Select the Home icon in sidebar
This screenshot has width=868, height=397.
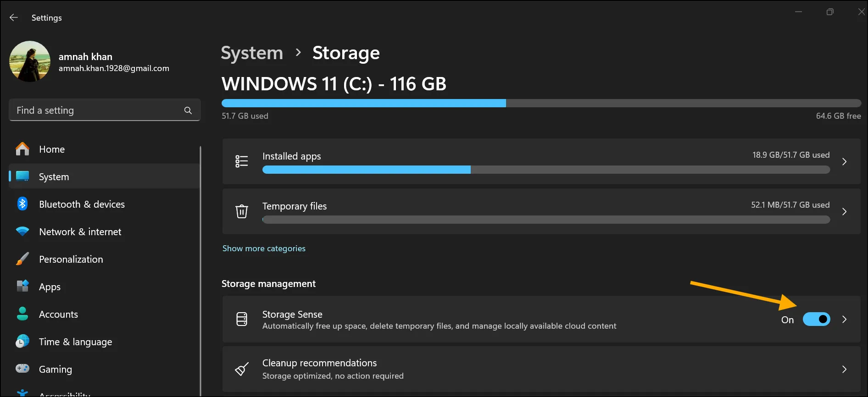22,149
